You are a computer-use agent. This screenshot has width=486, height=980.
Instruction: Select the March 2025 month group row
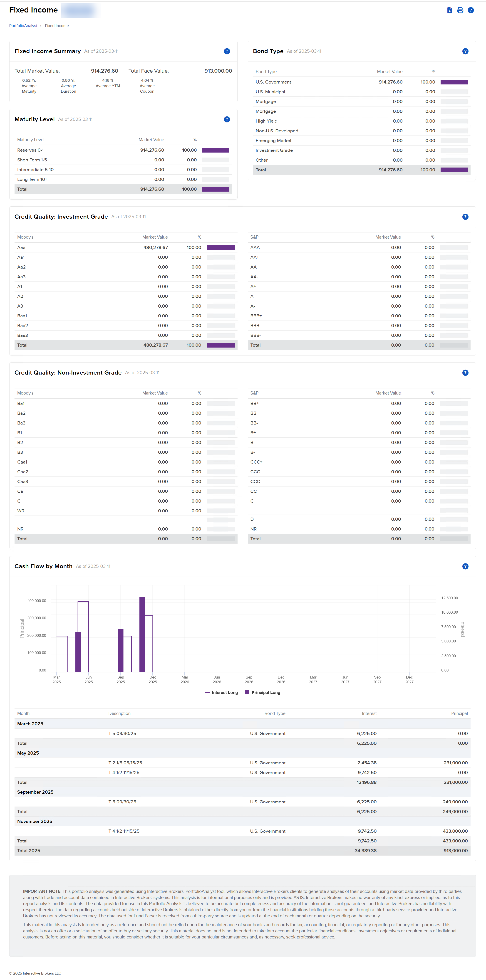tap(30, 724)
